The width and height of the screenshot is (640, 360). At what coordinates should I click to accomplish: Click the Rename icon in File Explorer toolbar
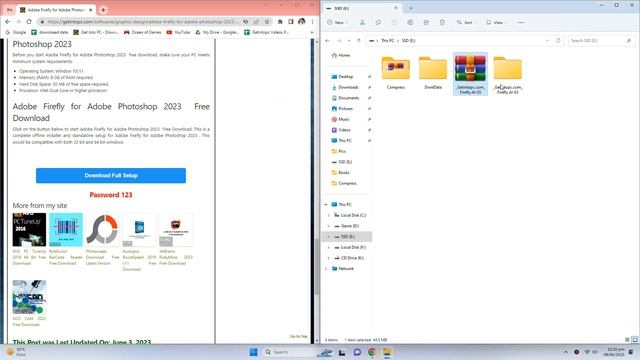coord(410,22)
